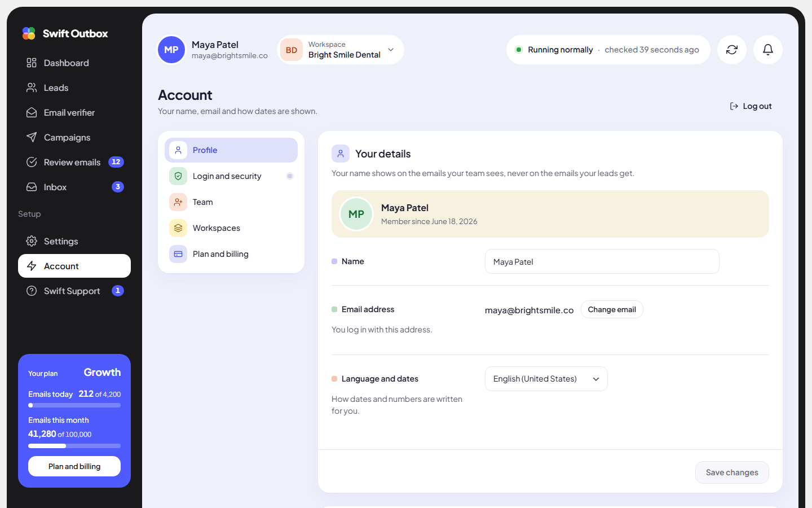Click the BD workspace badge
This screenshot has height=508, width=812.
(x=292, y=50)
